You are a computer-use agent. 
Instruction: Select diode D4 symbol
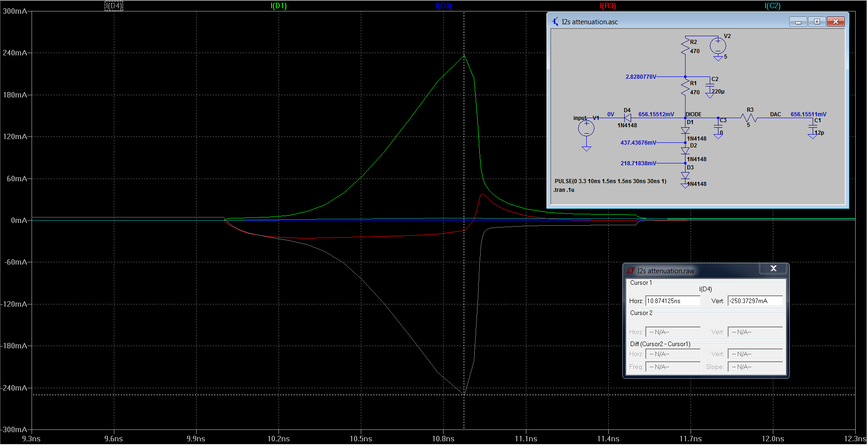coord(627,118)
